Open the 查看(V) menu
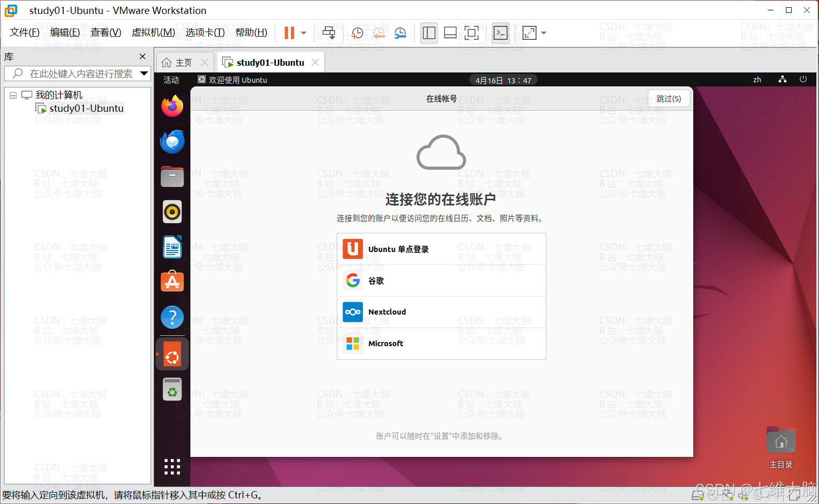The height and width of the screenshot is (504, 819). pos(106,33)
